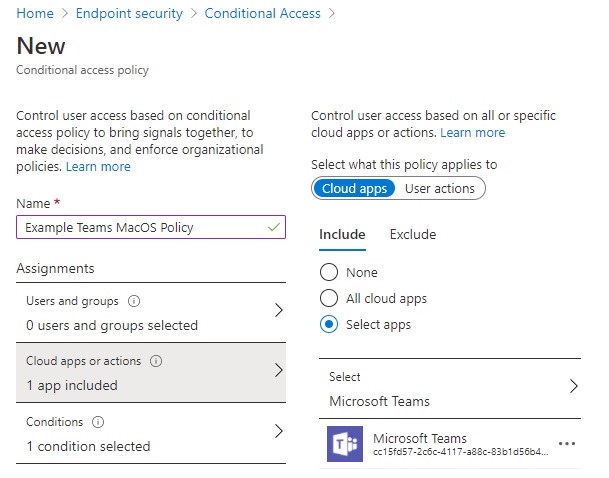The width and height of the screenshot is (609, 478).
Task: Expand the Cloud apps or actions row
Action: (x=151, y=373)
